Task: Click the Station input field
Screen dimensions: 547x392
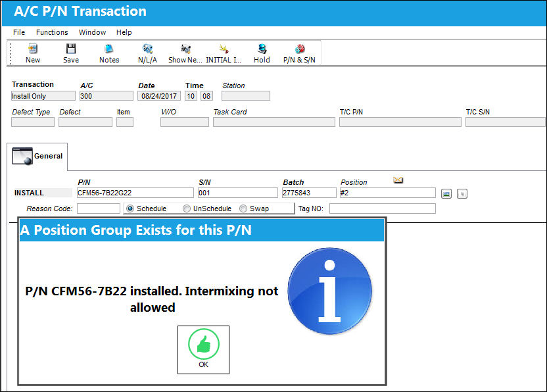Action: (x=246, y=96)
